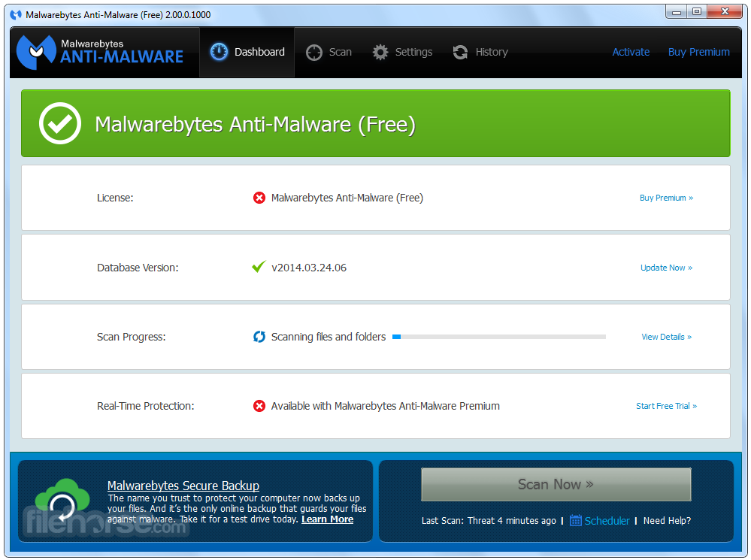Click the scan progress bar
Viewport: 751px width, 560px height.
[499, 337]
